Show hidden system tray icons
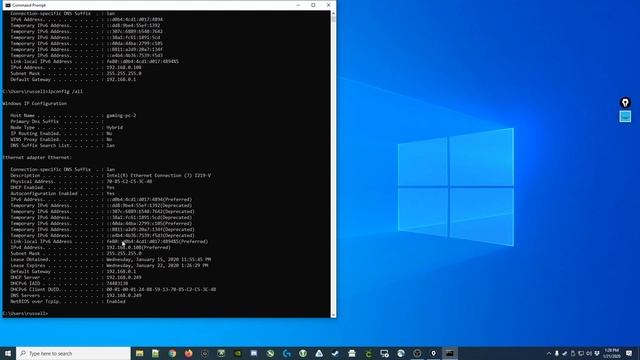 point(549,353)
